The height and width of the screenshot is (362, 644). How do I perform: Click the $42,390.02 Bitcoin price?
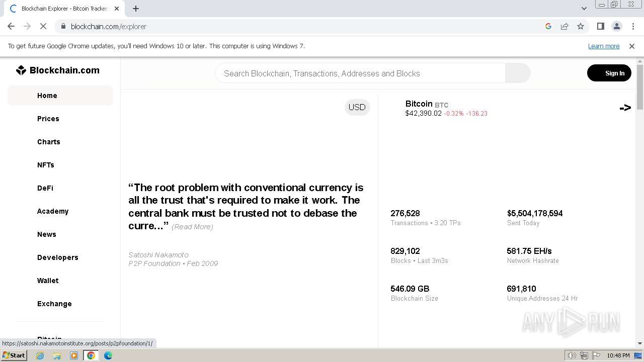[424, 114]
